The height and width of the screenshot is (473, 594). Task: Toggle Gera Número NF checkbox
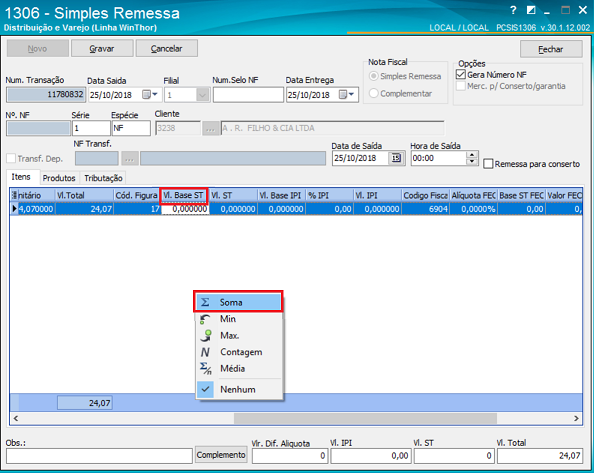461,75
